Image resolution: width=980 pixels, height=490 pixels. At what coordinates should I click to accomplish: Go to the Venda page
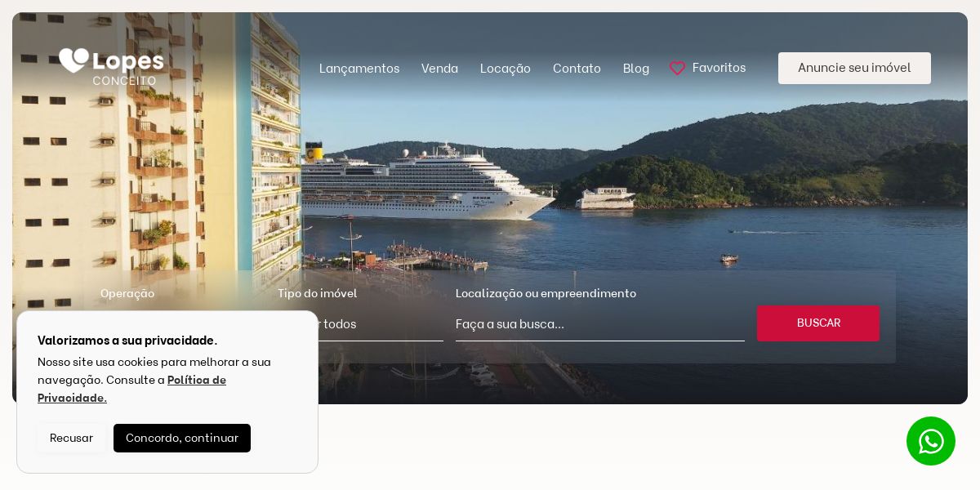tap(439, 69)
